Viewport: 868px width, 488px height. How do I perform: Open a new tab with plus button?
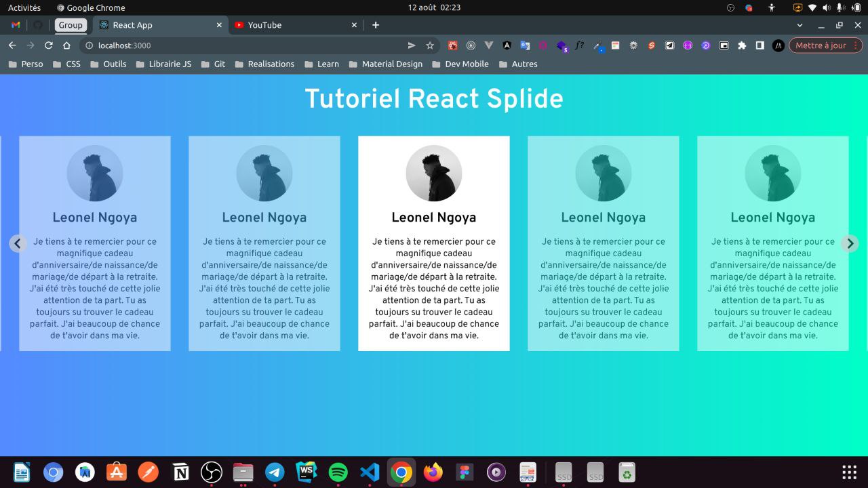tap(376, 25)
